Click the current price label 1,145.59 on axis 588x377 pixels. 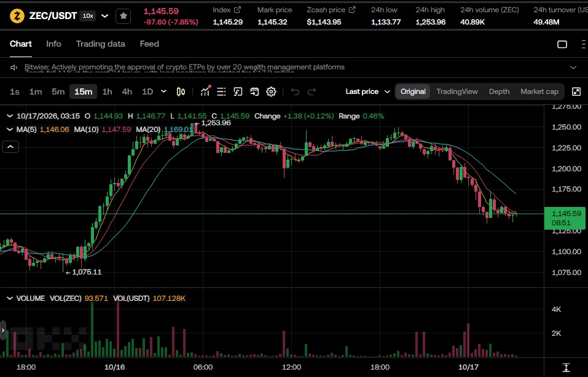tap(565, 218)
